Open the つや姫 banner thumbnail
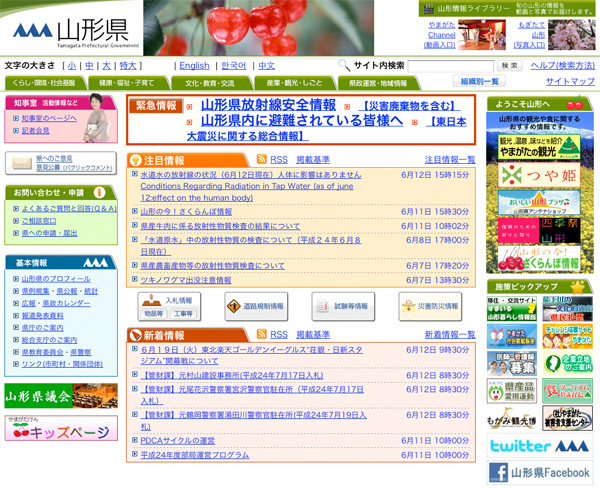This screenshot has width=600, height=488. pyautogui.click(x=539, y=176)
